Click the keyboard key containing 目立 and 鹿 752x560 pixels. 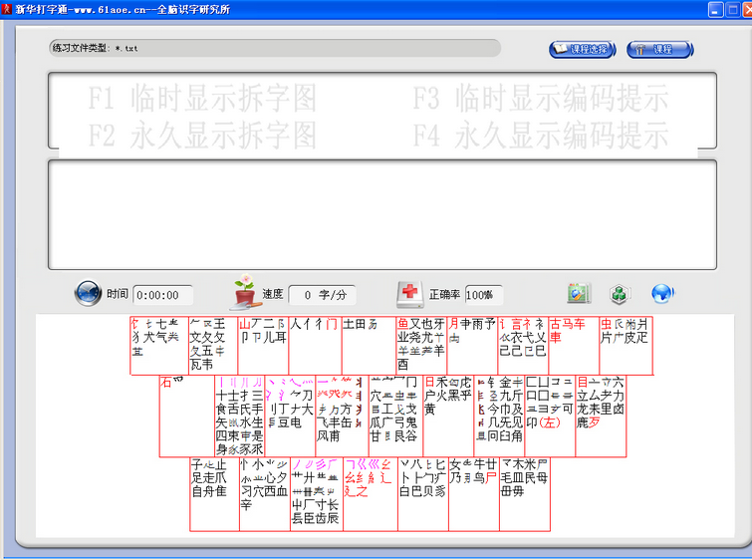point(601,417)
